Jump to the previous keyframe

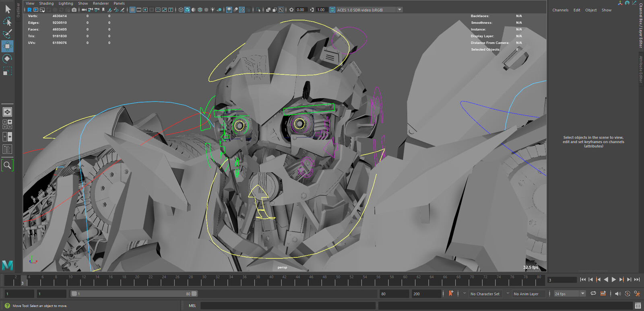tap(598, 280)
